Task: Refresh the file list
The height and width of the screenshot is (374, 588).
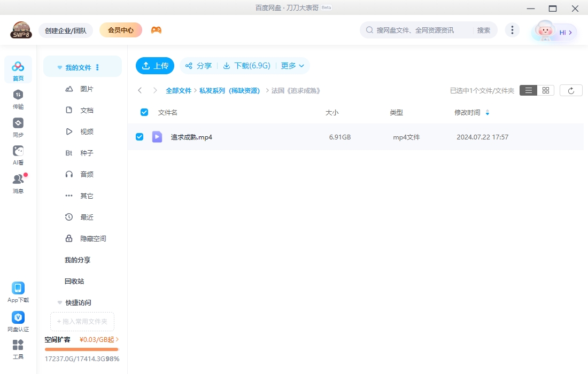Action: pos(571,90)
